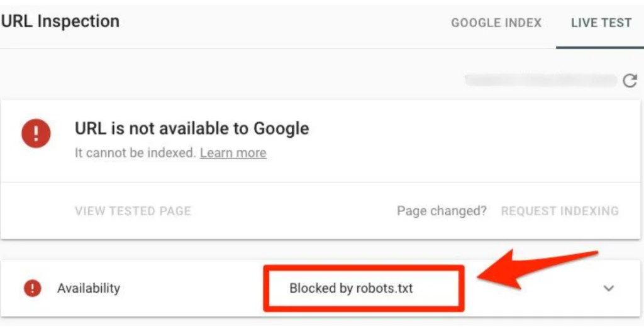Click the Availability label
Image resolution: width=644 pixels, height=331 pixels.
[89, 288]
